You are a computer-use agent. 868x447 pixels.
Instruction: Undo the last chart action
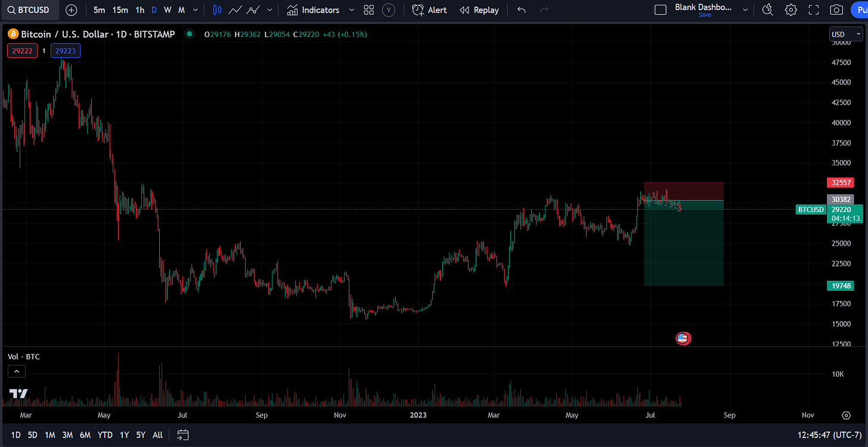tap(522, 10)
